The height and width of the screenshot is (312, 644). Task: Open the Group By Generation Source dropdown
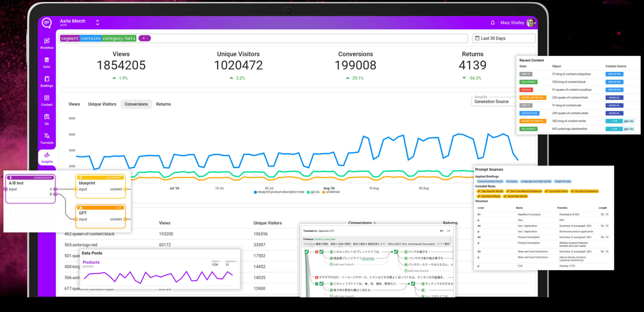click(494, 101)
